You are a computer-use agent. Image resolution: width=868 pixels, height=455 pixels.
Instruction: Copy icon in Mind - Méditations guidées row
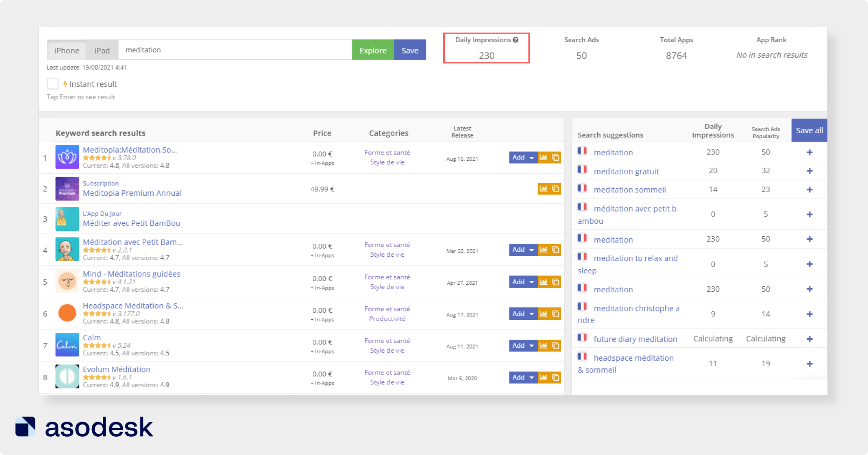pos(556,282)
